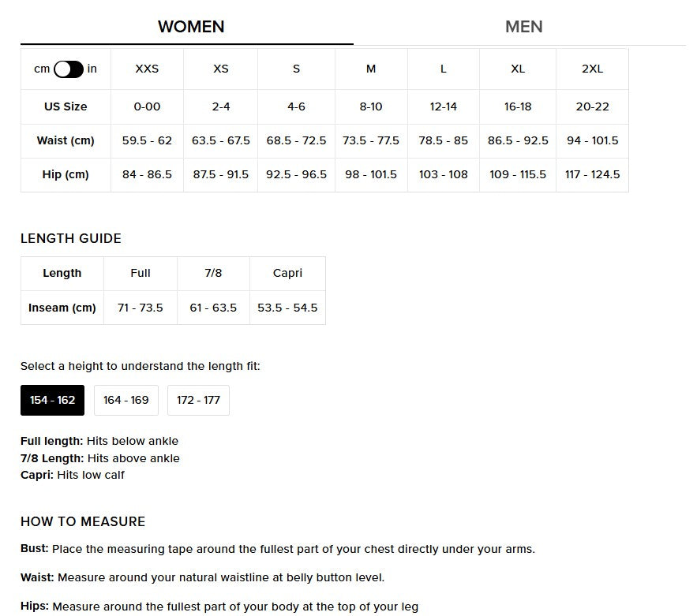
Task: Click the Waist (cm) row label
Action: click(66, 141)
